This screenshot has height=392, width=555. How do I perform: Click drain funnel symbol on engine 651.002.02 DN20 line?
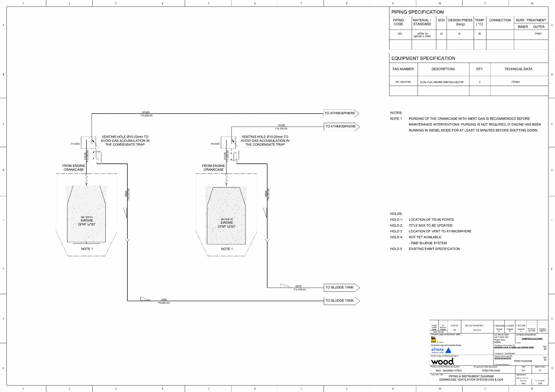click(267, 240)
